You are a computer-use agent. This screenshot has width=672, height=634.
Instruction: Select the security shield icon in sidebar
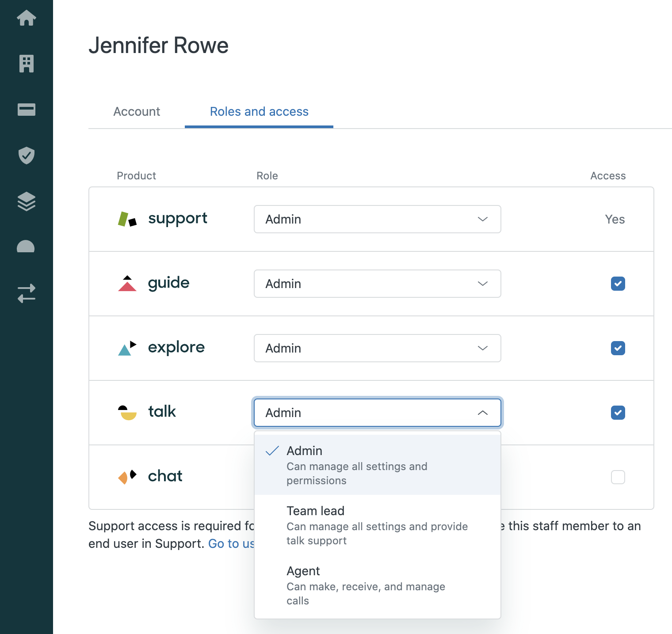pyautogui.click(x=27, y=156)
